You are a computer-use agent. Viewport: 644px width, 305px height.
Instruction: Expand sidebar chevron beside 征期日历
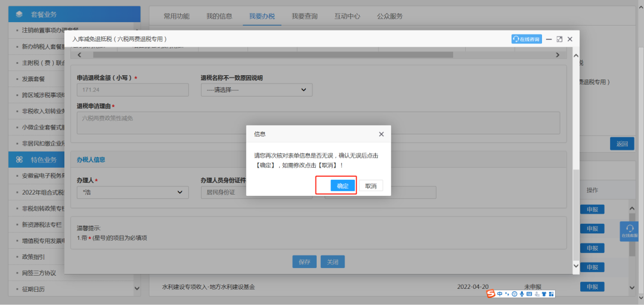(137, 289)
